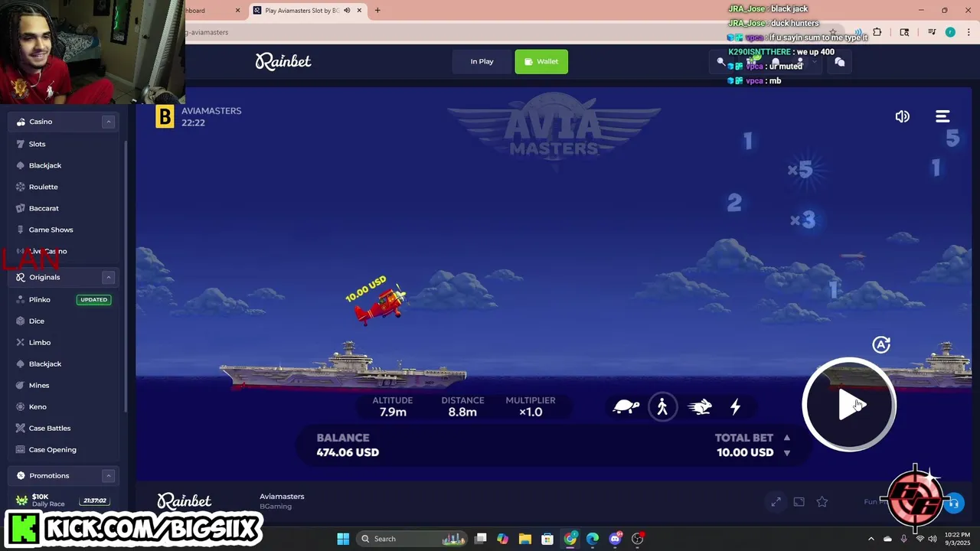Open the $10K Daily Race promotion
Viewport: 980px width, 551px height.
coord(63,500)
